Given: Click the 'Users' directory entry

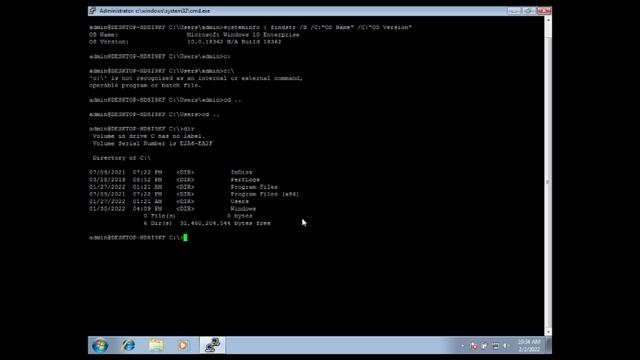Looking at the screenshot, I should point(240,202).
